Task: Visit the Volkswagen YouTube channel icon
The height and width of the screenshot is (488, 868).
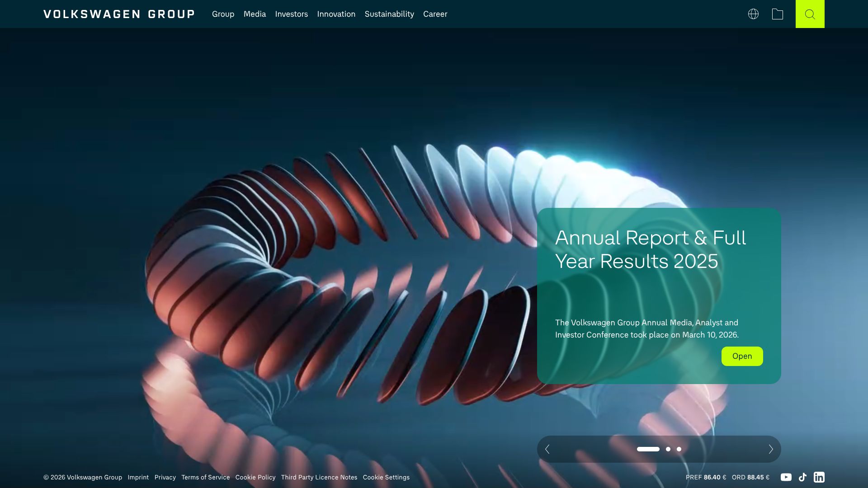Action: tap(786, 477)
